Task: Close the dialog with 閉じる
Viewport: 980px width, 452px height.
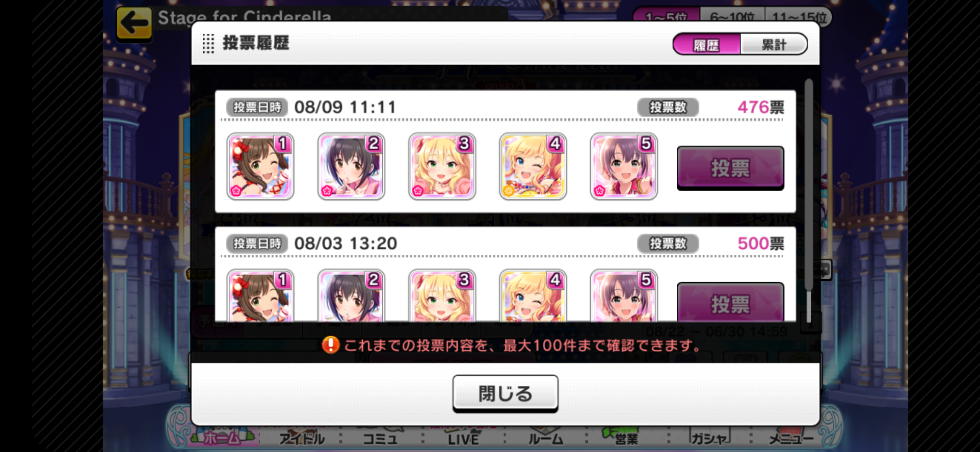Action: tap(505, 393)
